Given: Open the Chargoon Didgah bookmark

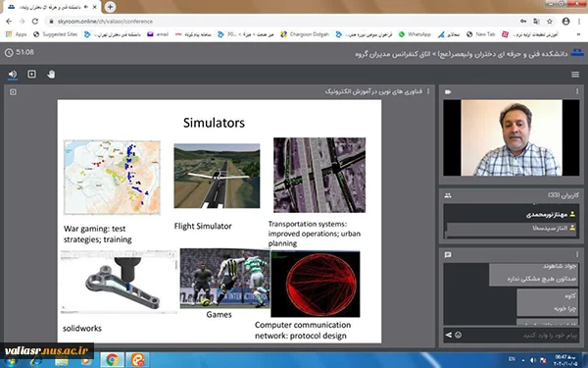Looking at the screenshot, I should coord(305,34).
